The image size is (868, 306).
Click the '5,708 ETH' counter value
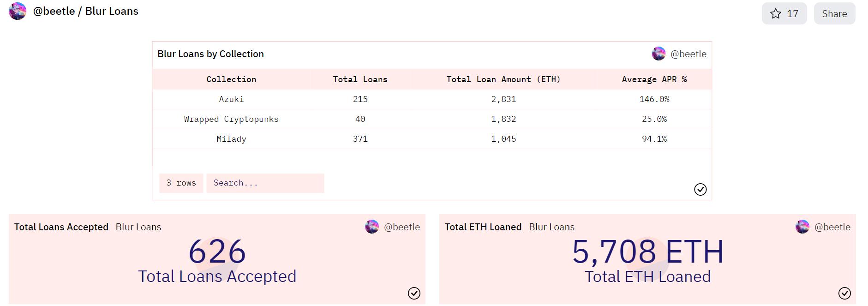[x=648, y=252]
